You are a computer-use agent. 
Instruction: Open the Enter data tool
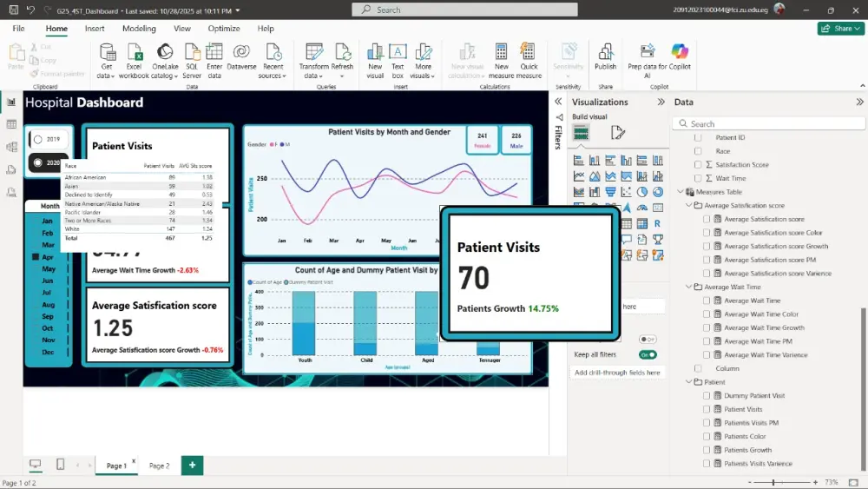[214, 61]
